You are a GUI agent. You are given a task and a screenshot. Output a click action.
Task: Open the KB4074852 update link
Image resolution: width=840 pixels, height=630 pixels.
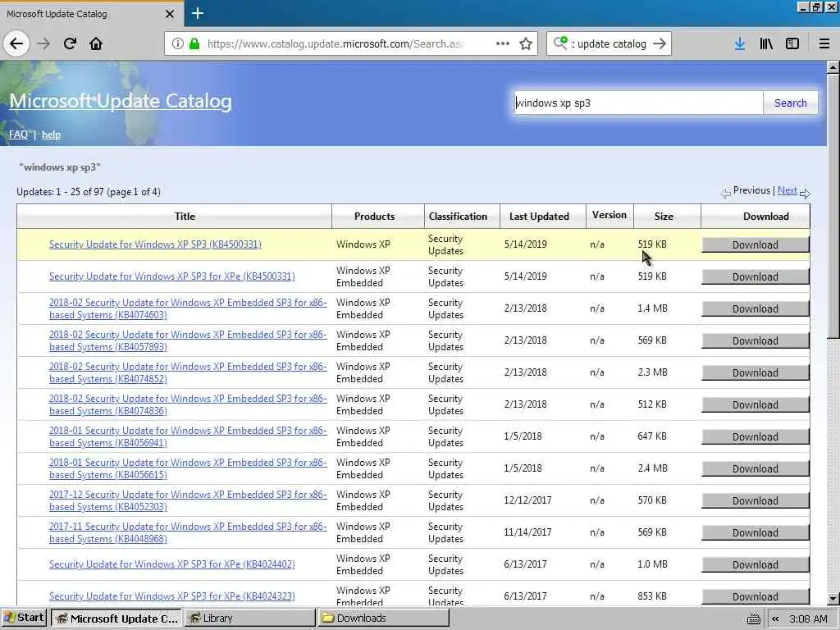pos(188,373)
